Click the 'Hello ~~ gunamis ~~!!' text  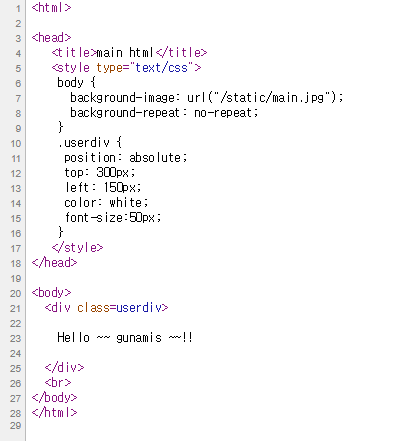[125, 337]
